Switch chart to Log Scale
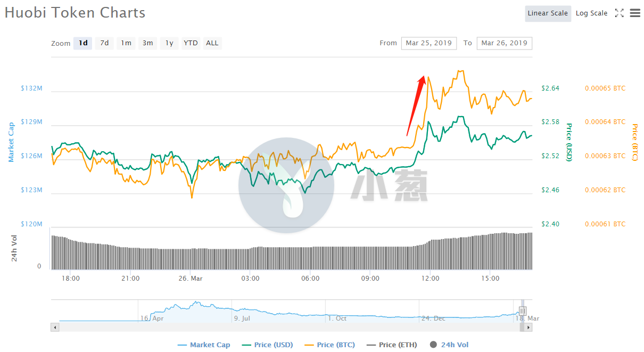Viewport: 644px width, 352px height. tap(591, 13)
